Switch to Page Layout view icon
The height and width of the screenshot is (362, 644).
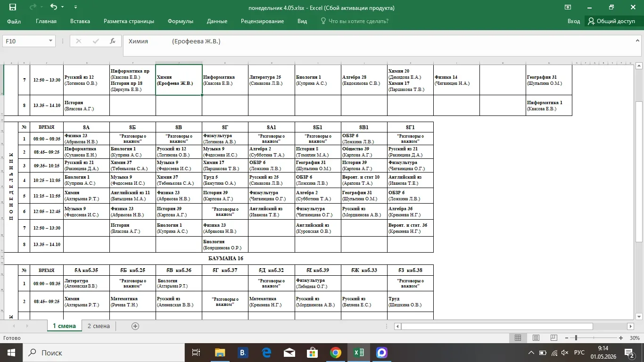(x=536, y=338)
